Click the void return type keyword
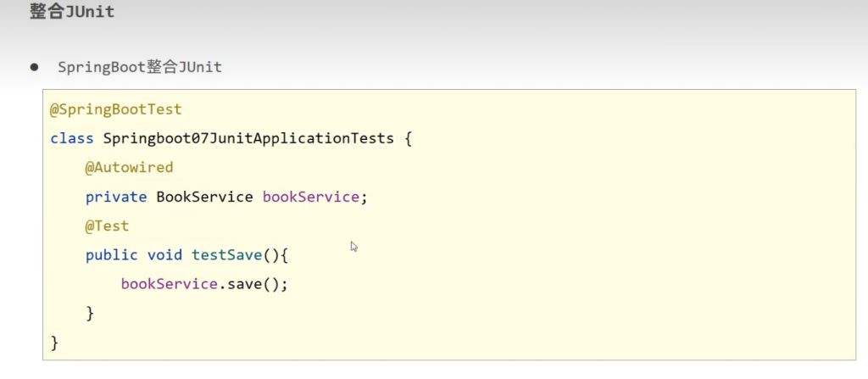The height and width of the screenshot is (379, 868). tap(164, 254)
